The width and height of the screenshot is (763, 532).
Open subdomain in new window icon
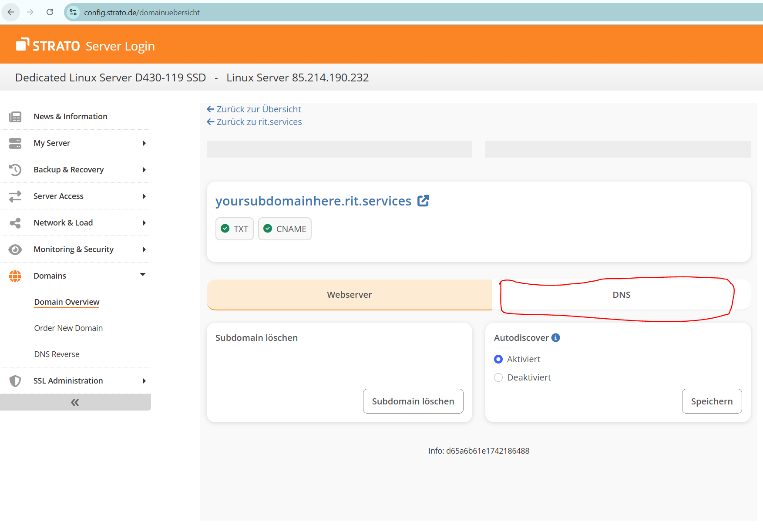point(423,201)
